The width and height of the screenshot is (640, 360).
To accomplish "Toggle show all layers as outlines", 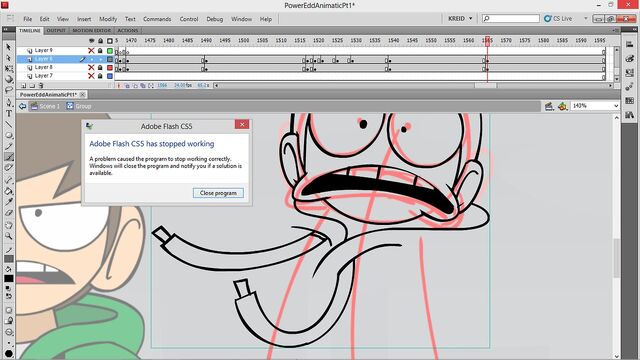I will pyautogui.click(x=110, y=41).
